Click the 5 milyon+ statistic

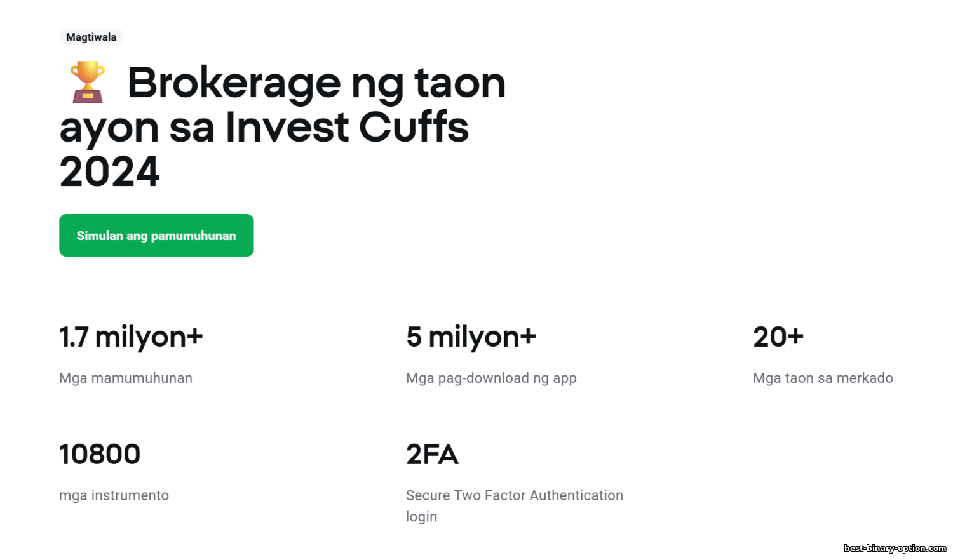tap(471, 337)
